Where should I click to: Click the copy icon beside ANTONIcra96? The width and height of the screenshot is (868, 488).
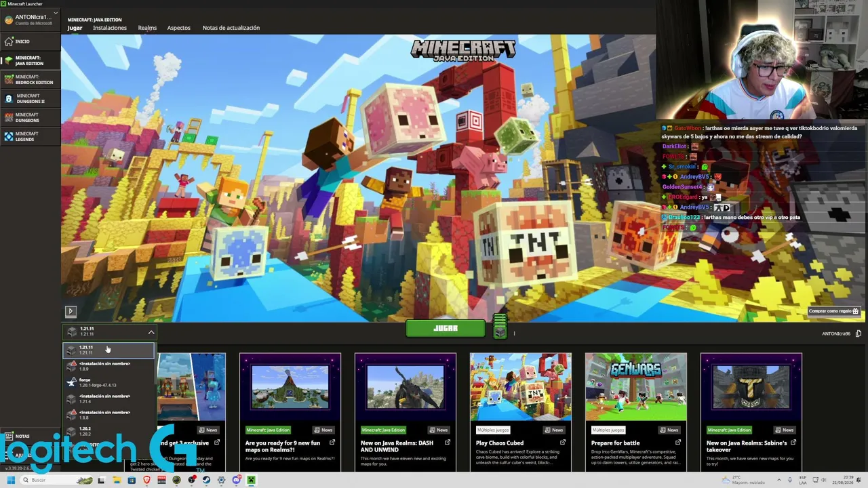click(x=859, y=333)
